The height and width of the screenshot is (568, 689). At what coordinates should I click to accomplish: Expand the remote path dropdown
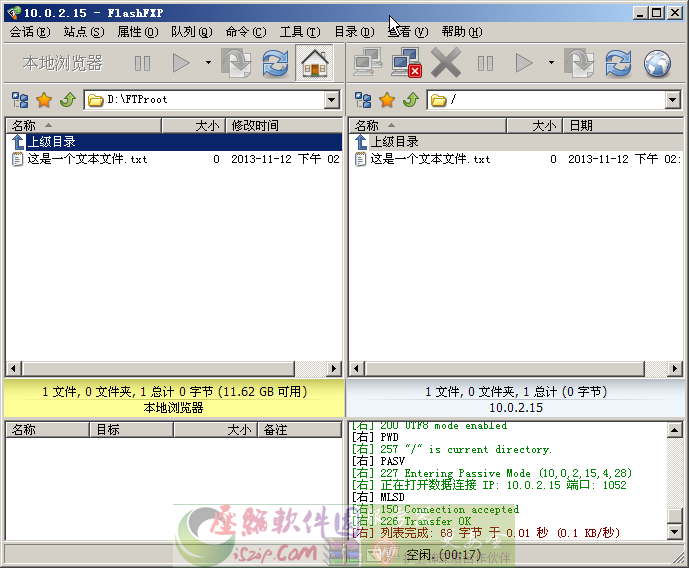pyautogui.click(x=672, y=100)
